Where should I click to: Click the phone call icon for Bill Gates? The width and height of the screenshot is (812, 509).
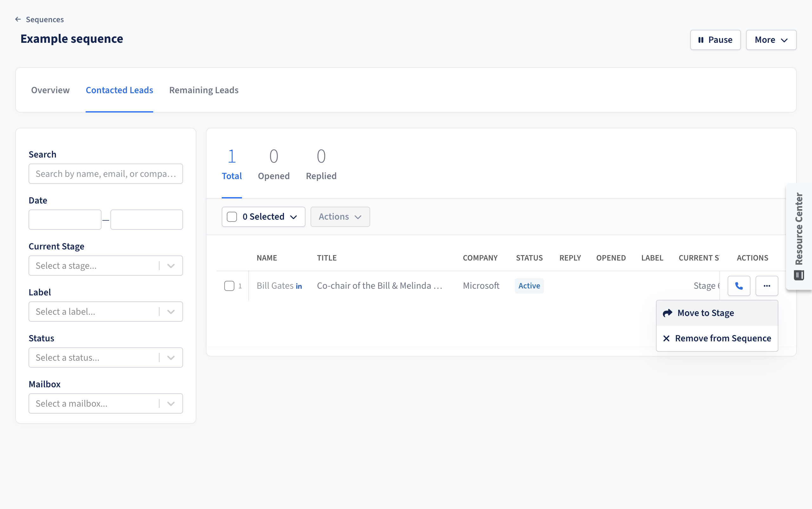coord(738,286)
